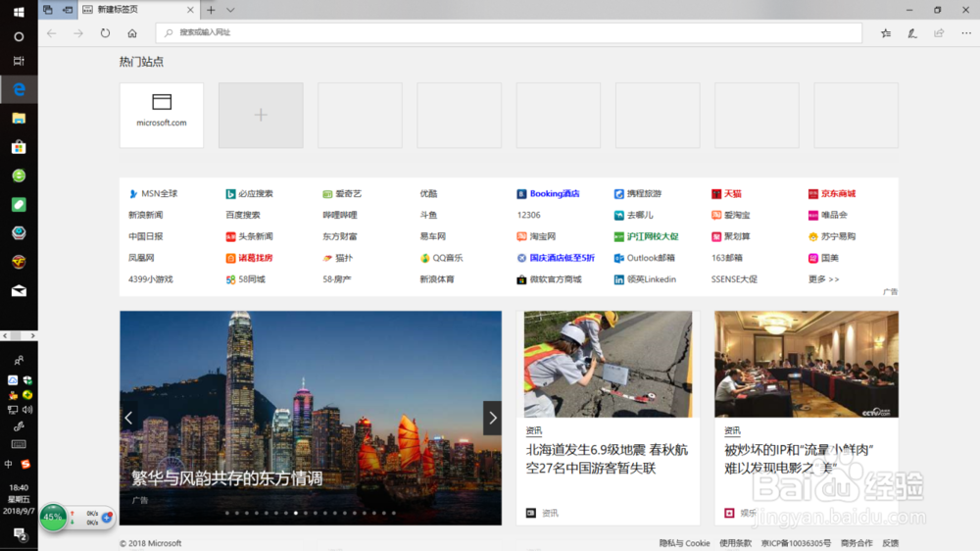The width and height of the screenshot is (980, 551).
Task: Open the MSN全球 link
Action: point(153,194)
